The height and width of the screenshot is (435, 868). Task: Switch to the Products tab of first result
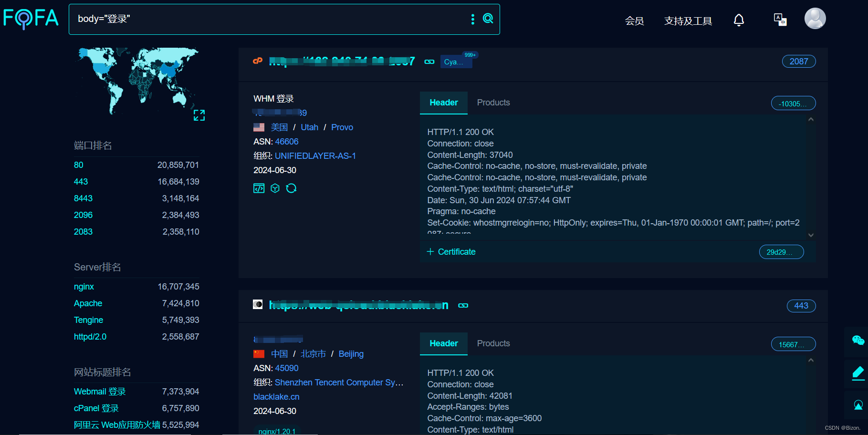click(493, 102)
